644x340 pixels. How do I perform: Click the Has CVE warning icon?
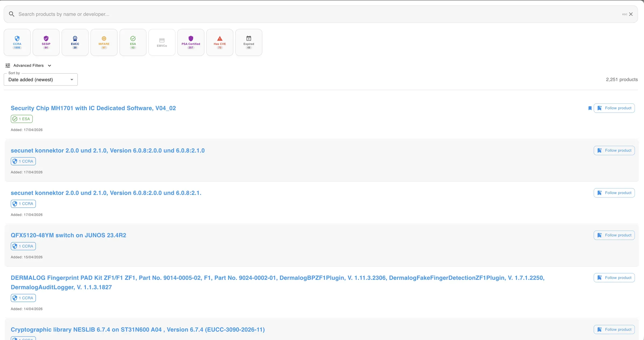point(220,38)
